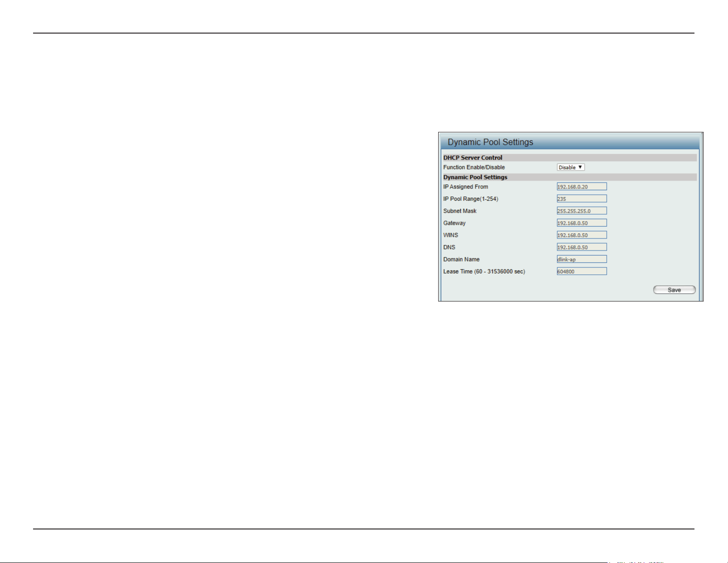The image size is (728, 563).
Task: Click the 'Subnet Mask' label
Action: [x=460, y=211]
